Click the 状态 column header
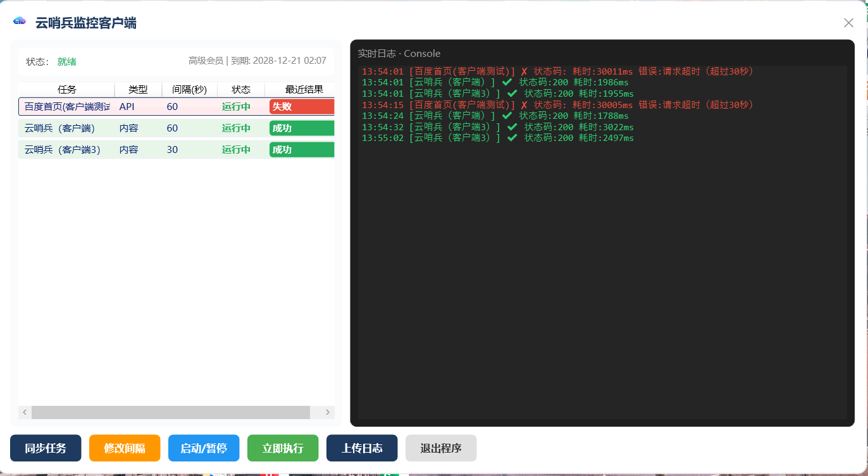This screenshot has height=476, width=868. coord(241,89)
